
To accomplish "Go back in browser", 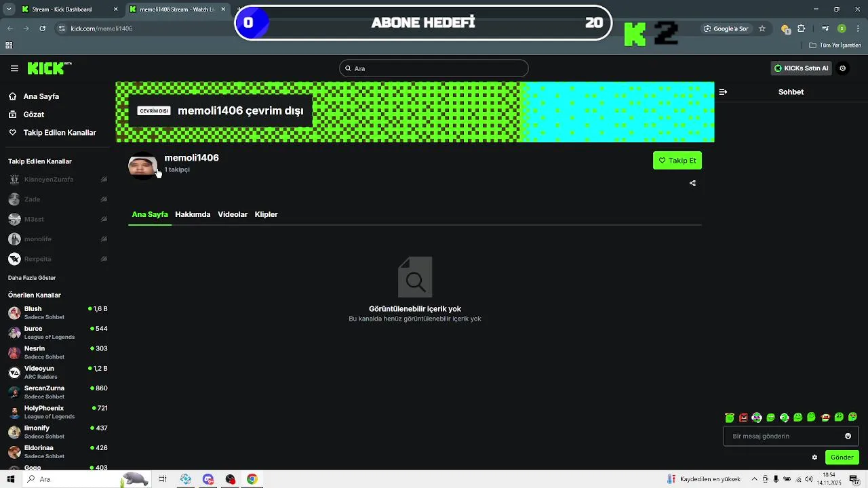I will 10,28.
